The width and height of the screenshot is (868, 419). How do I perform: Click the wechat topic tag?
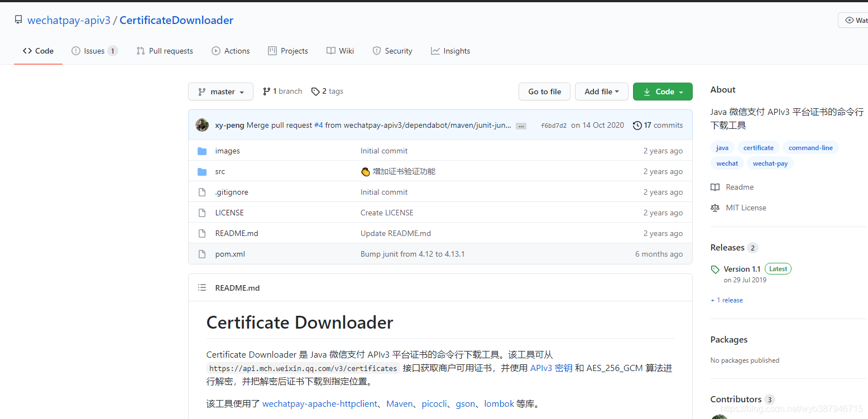tap(727, 163)
